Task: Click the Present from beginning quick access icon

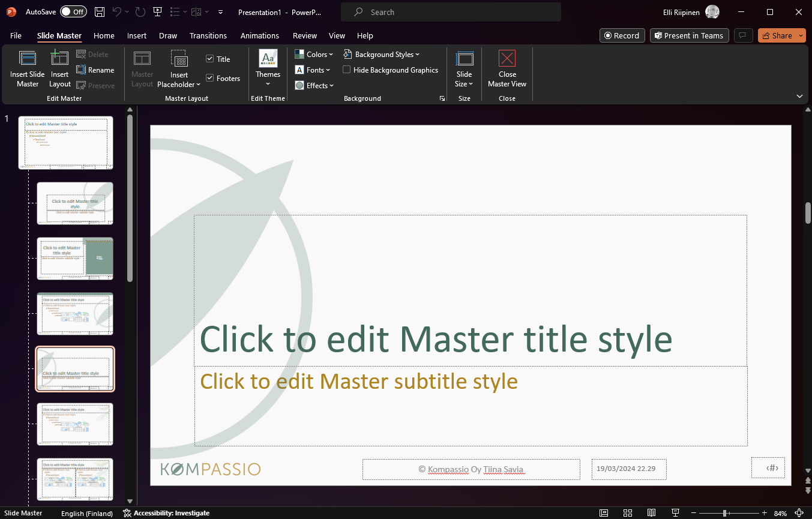Action: coord(157,12)
